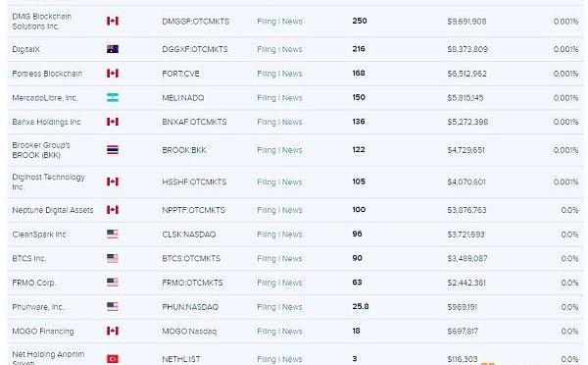Click the Canada flag beside MOGO Financing
The image size is (588, 365).
pos(113,331)
